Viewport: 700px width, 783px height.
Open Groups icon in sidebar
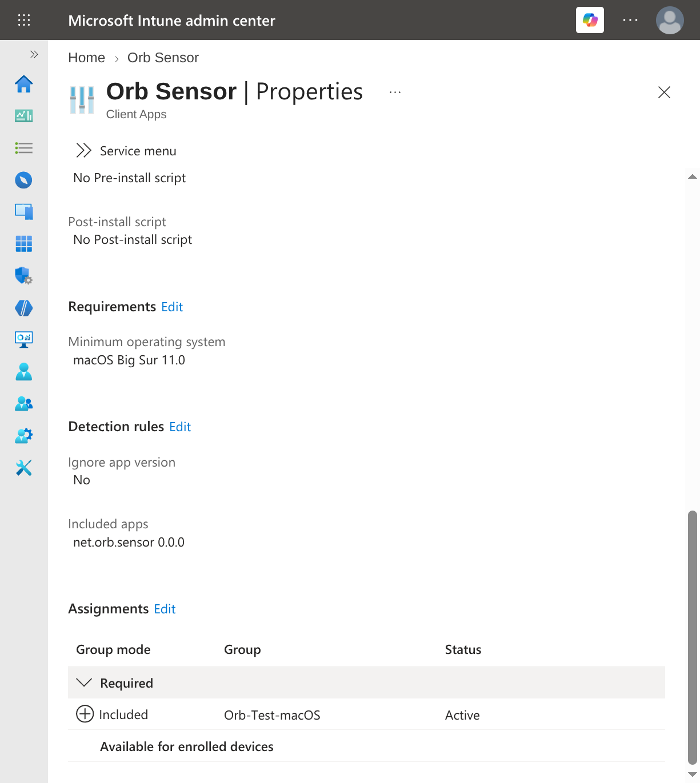tap(24, 404)
